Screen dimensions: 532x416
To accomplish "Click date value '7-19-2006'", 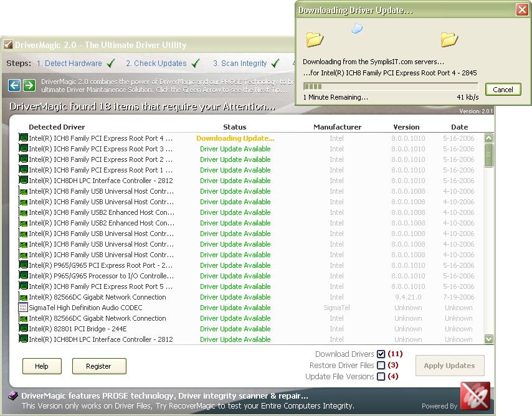I will click(458, 297).
